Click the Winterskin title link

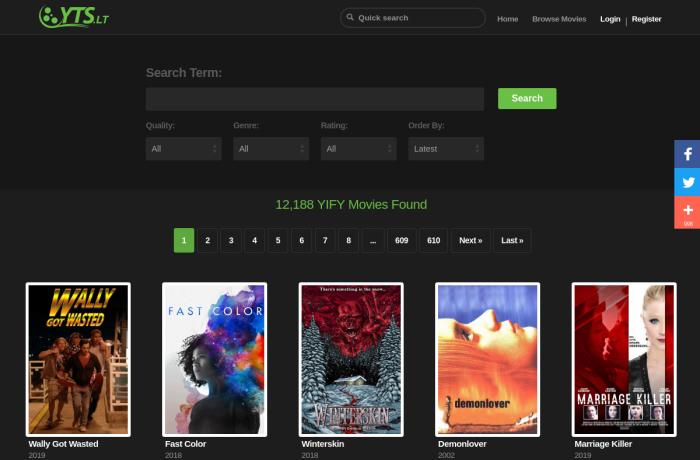323,444
